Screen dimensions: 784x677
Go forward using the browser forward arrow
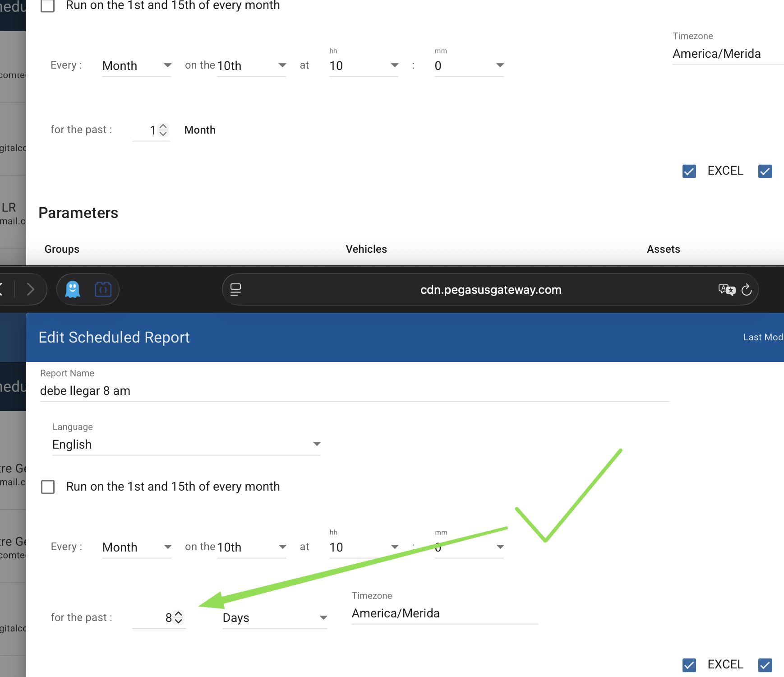coord(31,289)
